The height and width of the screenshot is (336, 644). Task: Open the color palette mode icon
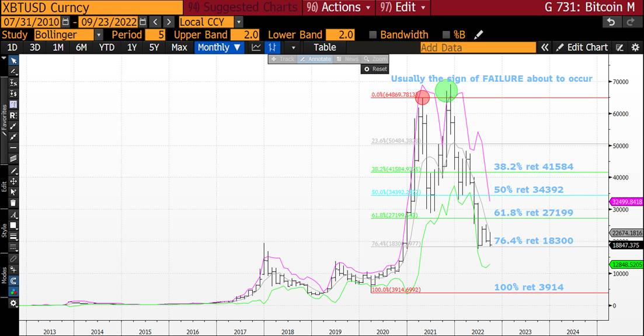click(13, 292)
